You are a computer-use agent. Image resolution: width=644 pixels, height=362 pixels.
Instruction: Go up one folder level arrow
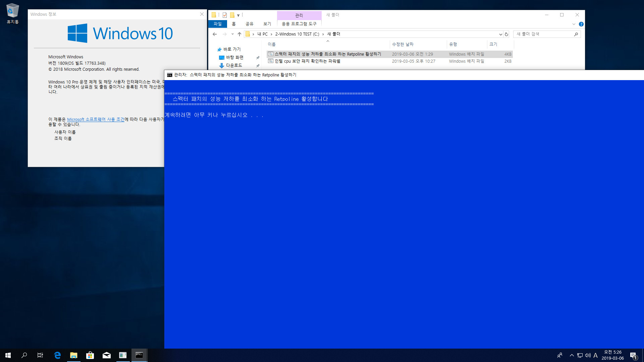click(x=239, y=34)
